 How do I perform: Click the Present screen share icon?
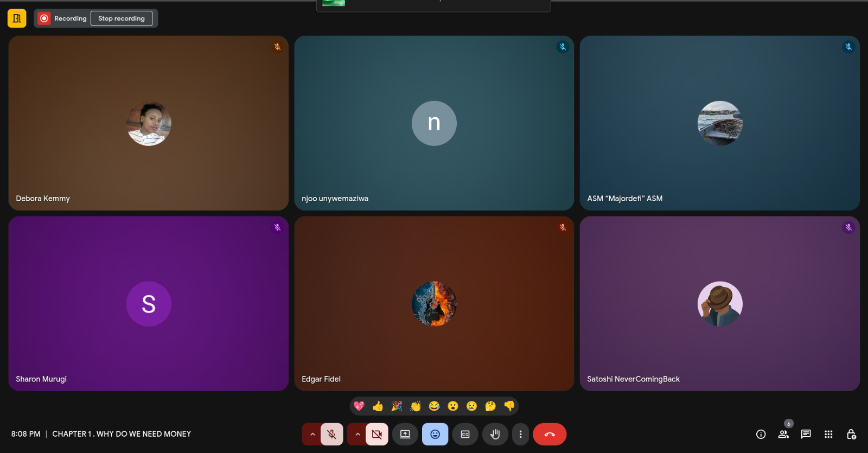tap(405, 434)
